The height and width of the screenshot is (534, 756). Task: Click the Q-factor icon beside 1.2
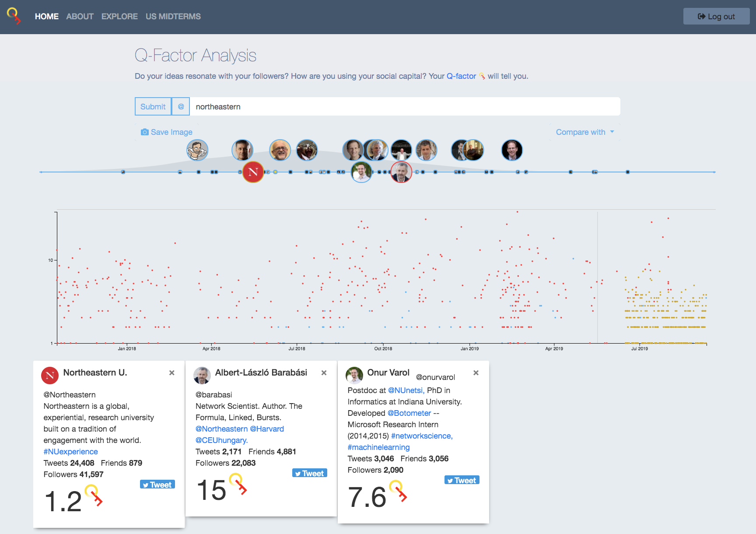94,495
